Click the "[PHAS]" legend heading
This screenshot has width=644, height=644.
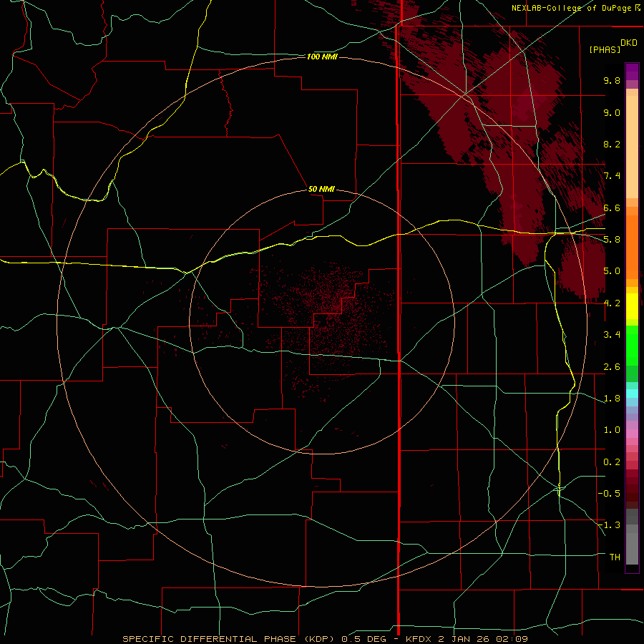pos(605,49)
